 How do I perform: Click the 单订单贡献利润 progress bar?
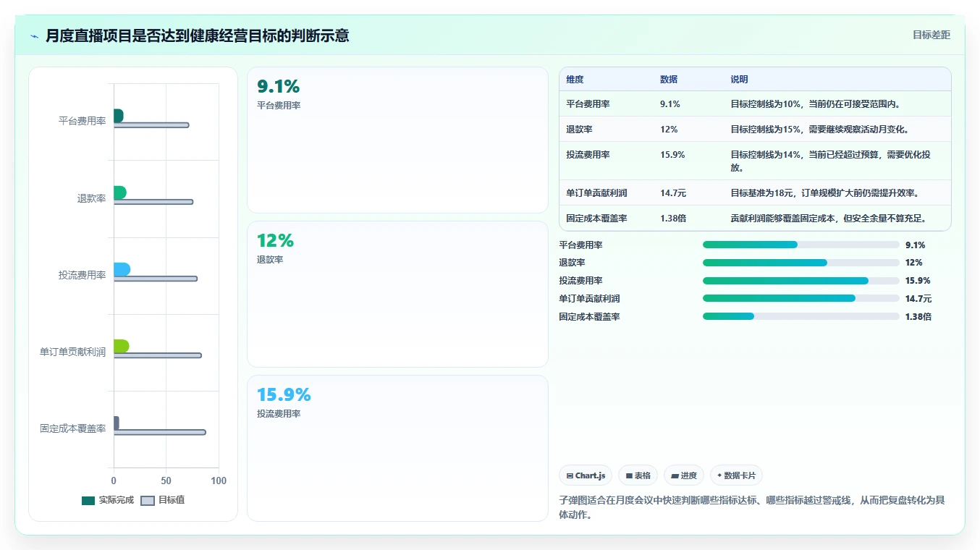(x=801, y=298)
